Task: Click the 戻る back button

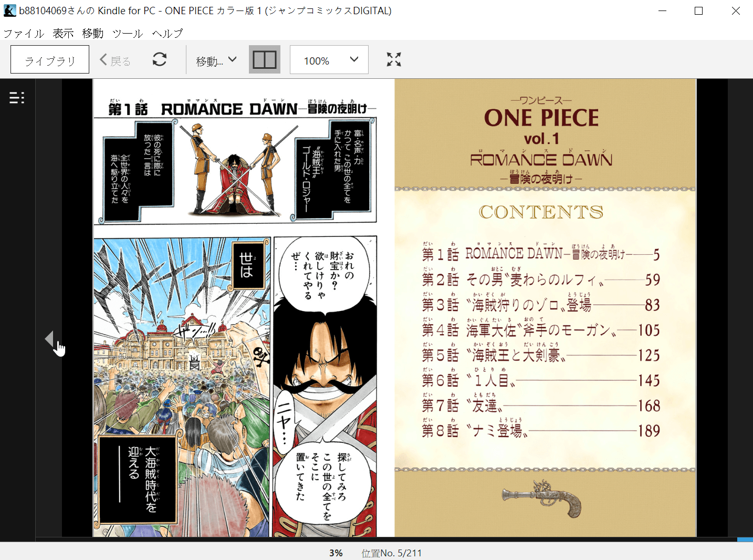Action: pyautogui.click(x=116, y=60)
